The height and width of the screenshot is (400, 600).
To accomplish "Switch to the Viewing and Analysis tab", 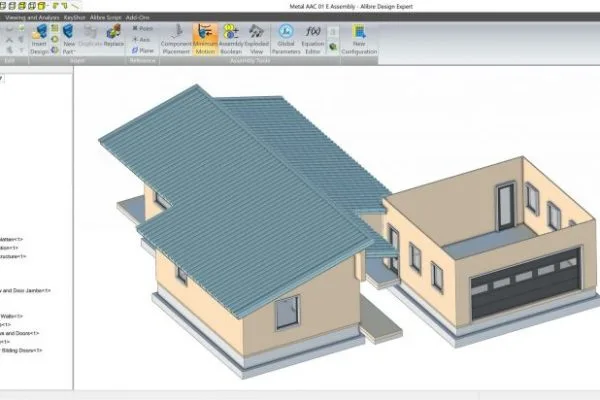I will (x=32, y=17).
